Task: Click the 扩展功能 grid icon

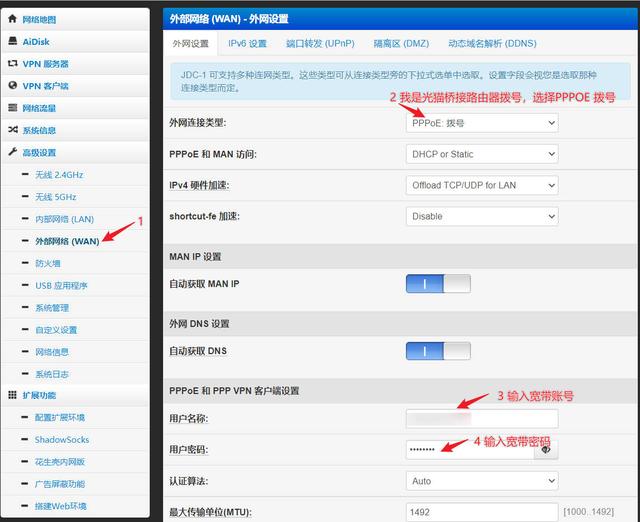Action: pos(12,395)
